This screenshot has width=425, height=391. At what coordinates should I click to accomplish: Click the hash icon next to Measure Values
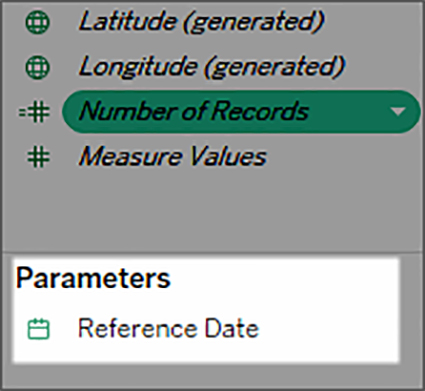tap(38, 157)
